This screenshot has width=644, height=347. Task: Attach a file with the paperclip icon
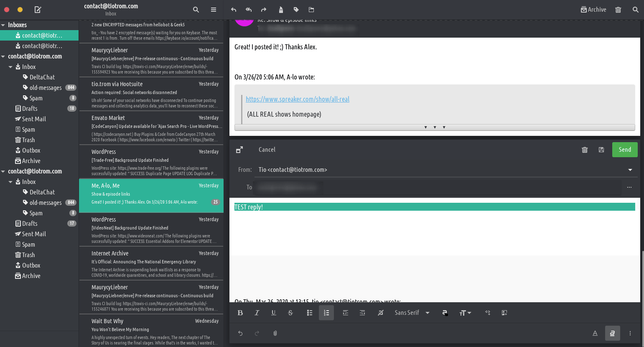(x=275, y=333)
